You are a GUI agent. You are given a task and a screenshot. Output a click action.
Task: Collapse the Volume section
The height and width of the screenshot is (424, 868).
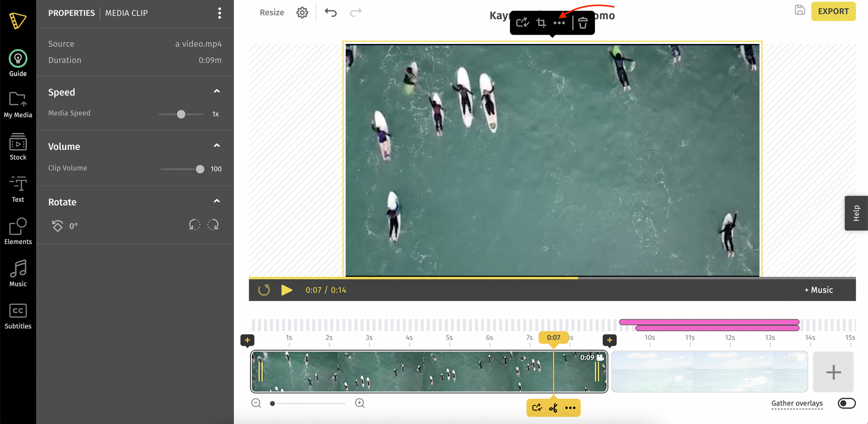[217, 146]
